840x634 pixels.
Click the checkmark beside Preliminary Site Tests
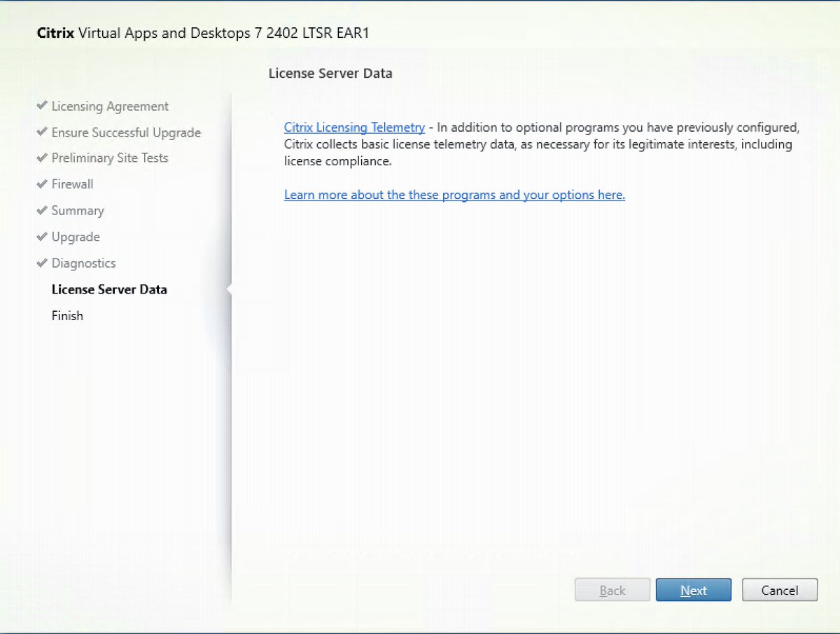tap(41, 158)
